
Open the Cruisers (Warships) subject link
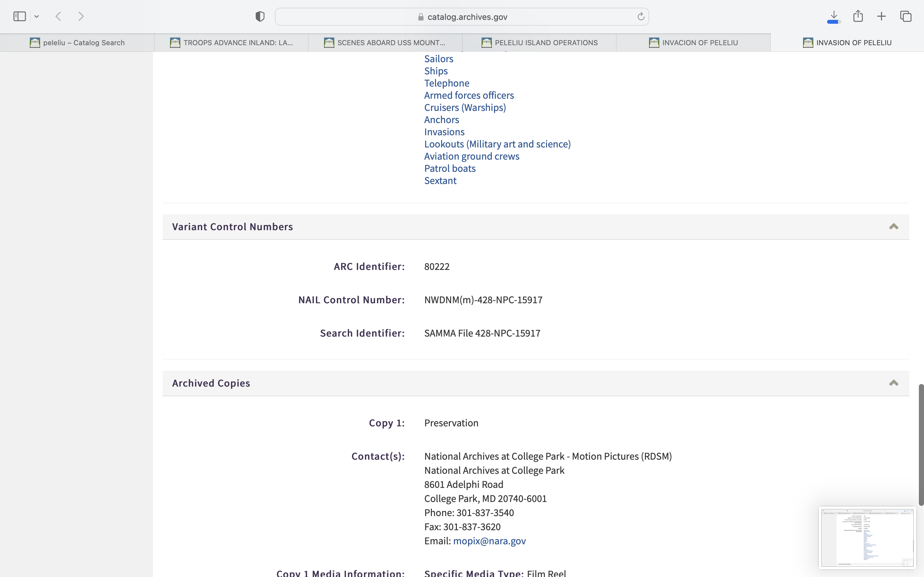click(465, 108)
